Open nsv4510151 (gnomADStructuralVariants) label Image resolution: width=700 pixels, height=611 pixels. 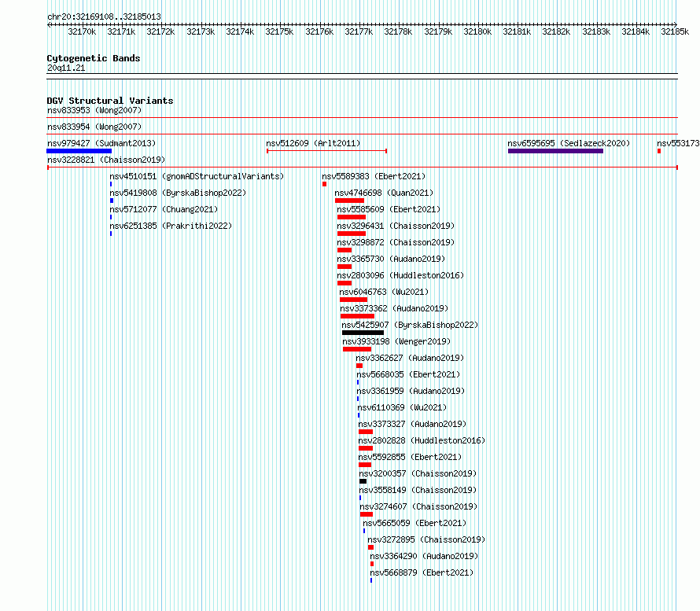(x=197, y=176)
